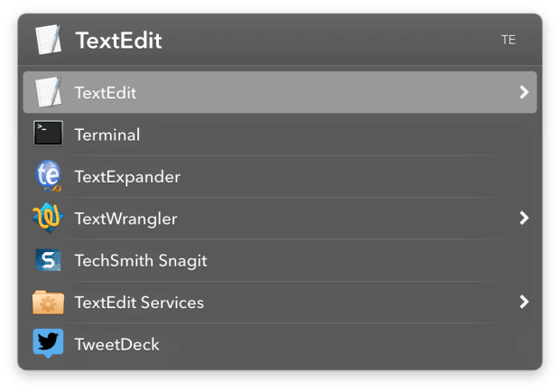Open the TextEdit Services label
This screenshot has width=560, height=392.
pos(139,303)
